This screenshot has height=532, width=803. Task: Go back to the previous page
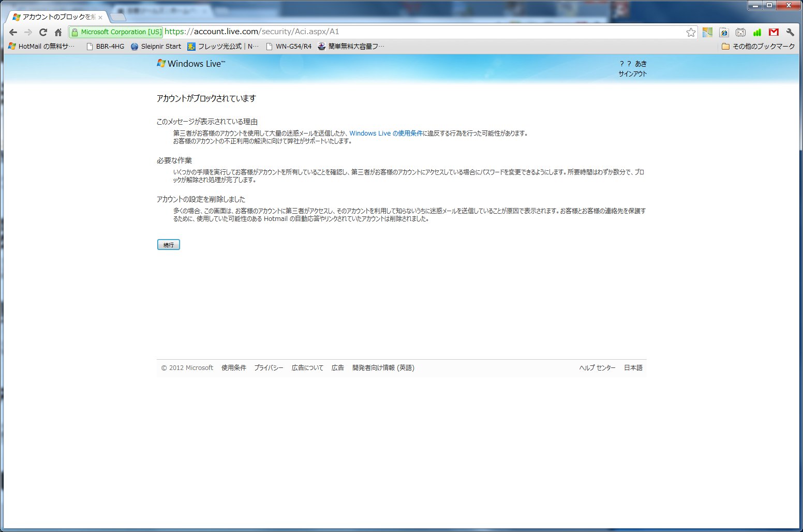pyautogui.click(x=13, y=32)
